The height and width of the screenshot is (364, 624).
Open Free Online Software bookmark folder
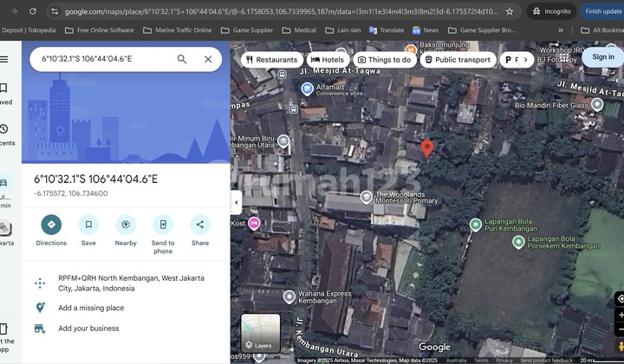[x=100, y=30]
